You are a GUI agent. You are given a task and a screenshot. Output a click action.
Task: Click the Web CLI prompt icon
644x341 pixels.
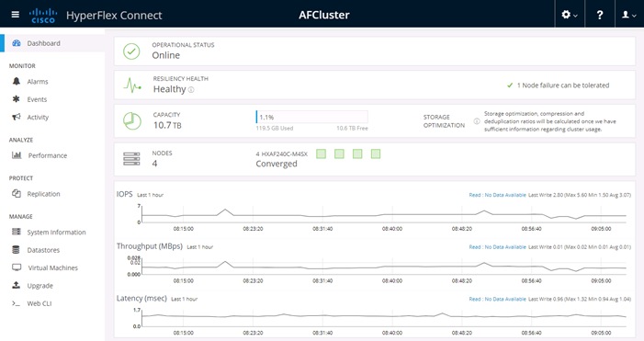[x=16, y=303]
